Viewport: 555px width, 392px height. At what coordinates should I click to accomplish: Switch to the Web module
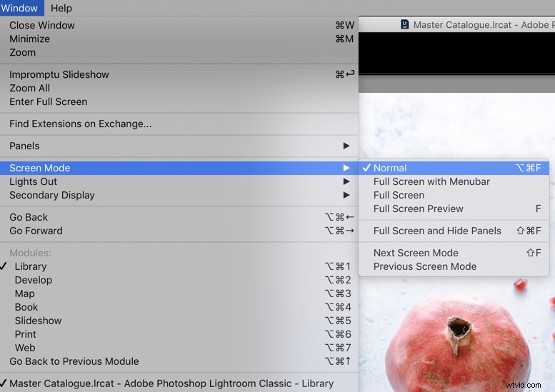(x=179, y=348)
